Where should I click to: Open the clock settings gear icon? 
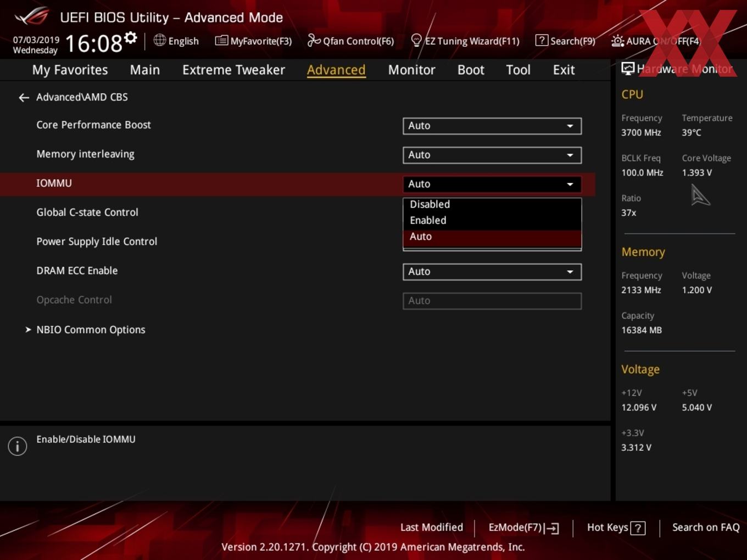coord(131,38)
